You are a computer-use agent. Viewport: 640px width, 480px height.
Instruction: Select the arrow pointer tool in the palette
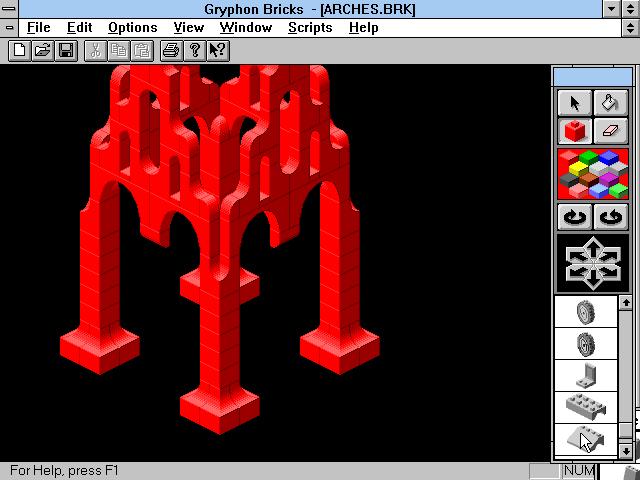[x=575, y=103]
